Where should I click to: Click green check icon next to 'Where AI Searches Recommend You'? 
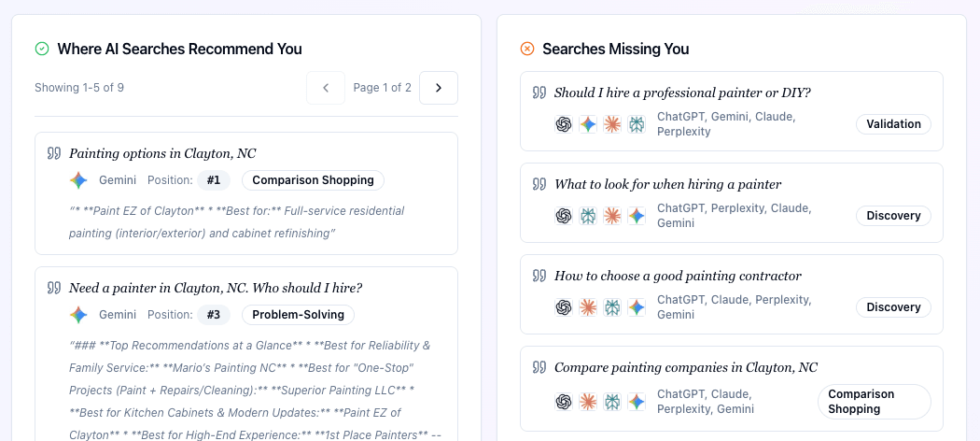point(42,49)
